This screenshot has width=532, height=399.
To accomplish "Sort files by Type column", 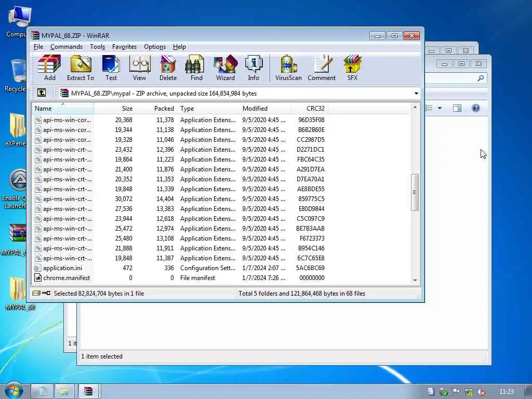I will 208,109.
